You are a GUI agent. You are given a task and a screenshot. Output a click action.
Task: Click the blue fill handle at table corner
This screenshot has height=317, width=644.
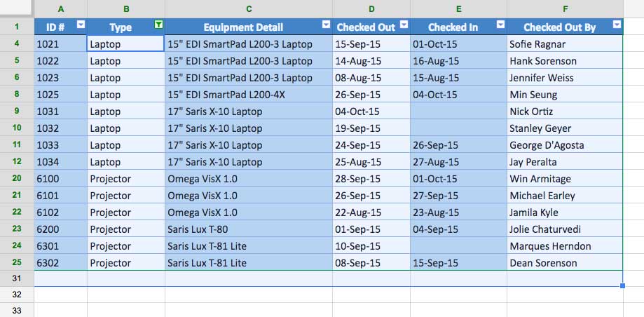pos(623,285)
